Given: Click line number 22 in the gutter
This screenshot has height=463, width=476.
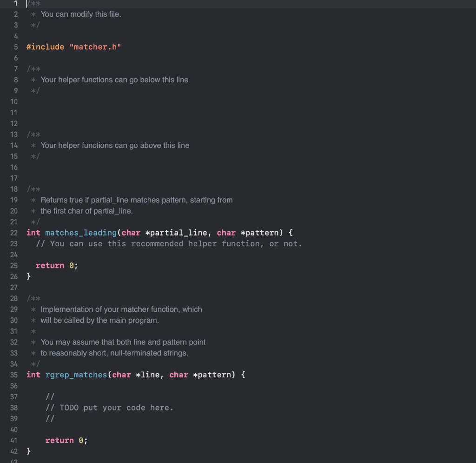Looking at the screenshot, I should click(x=14, y=233).
